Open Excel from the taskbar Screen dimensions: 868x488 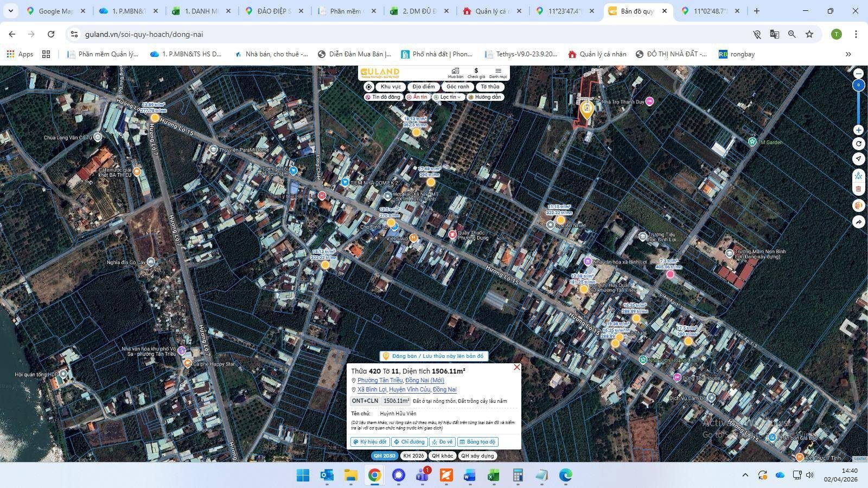(x=493, y=476)
